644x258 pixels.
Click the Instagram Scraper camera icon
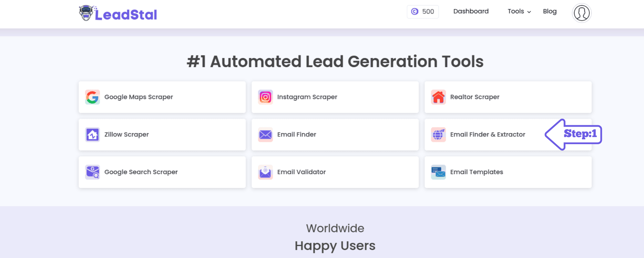[x=265, y=97]
